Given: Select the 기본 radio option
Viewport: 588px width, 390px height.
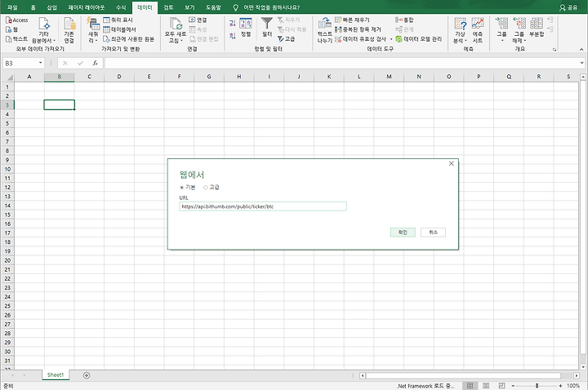Looking at the screenshot, I should [181, 188].
